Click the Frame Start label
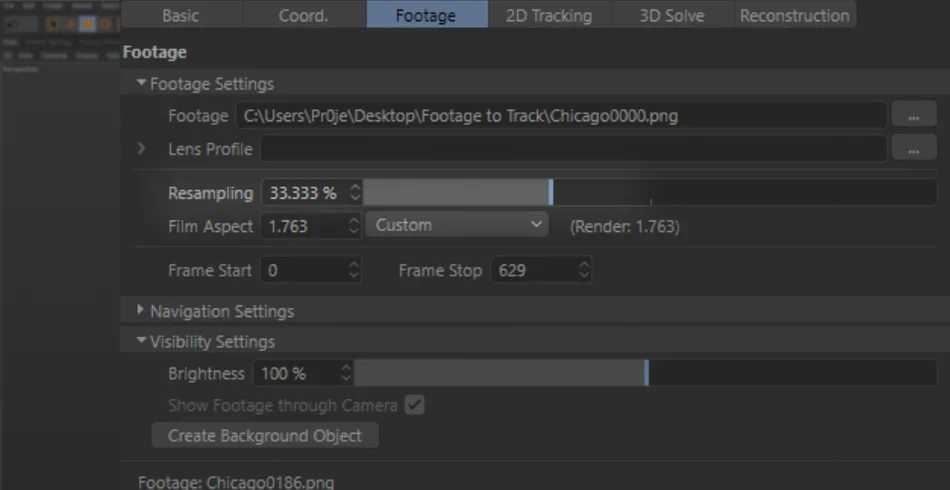This screenshot has height=490, width=950. pyautogui.click(x=210, y=270)
